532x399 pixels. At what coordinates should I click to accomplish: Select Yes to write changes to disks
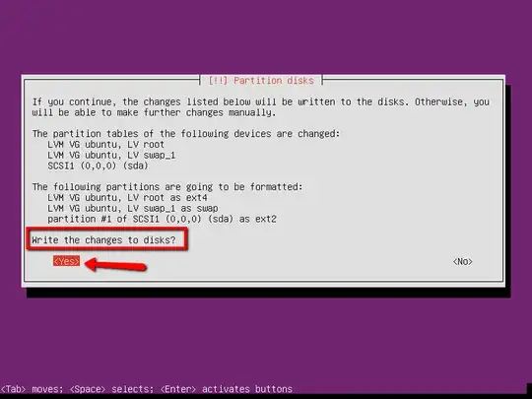tap(67, 261)
